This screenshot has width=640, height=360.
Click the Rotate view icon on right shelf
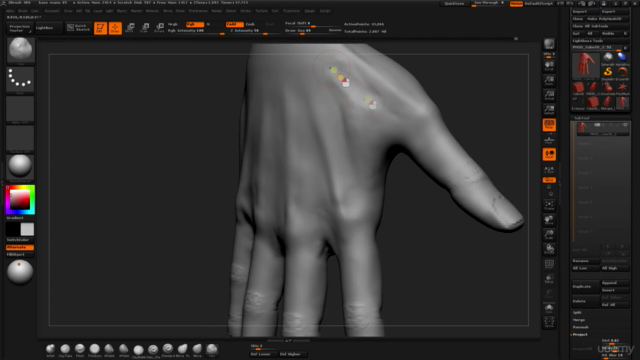point(549,249)
